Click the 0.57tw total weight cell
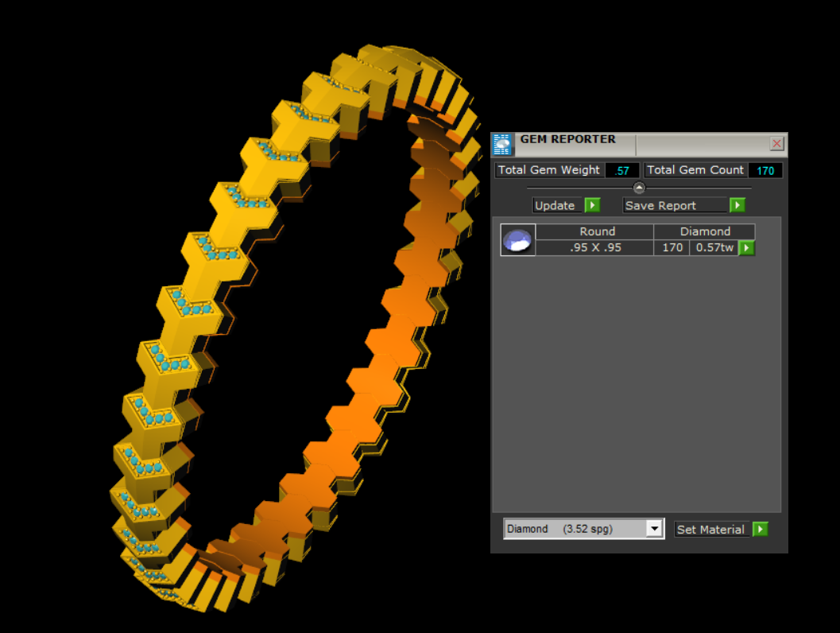 pos(713,247)
